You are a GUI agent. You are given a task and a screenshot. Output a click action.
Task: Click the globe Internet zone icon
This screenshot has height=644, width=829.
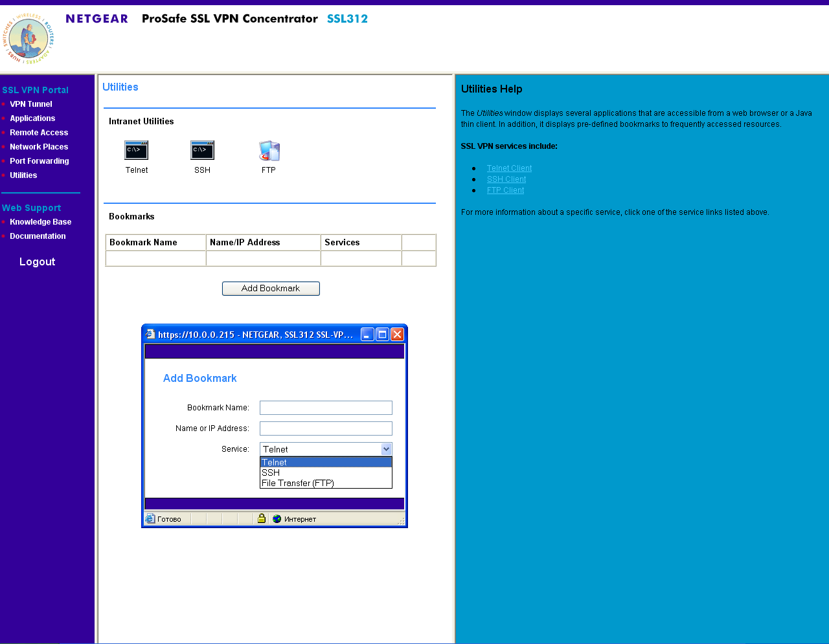point(277,518)
